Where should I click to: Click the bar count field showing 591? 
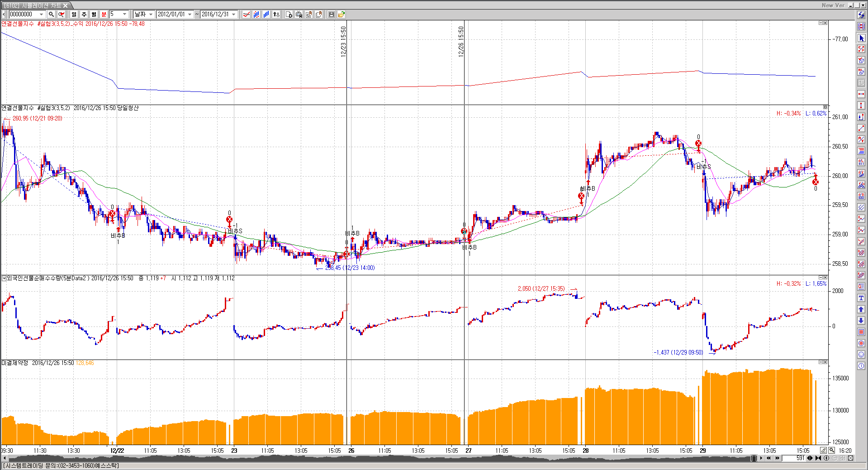795,458
